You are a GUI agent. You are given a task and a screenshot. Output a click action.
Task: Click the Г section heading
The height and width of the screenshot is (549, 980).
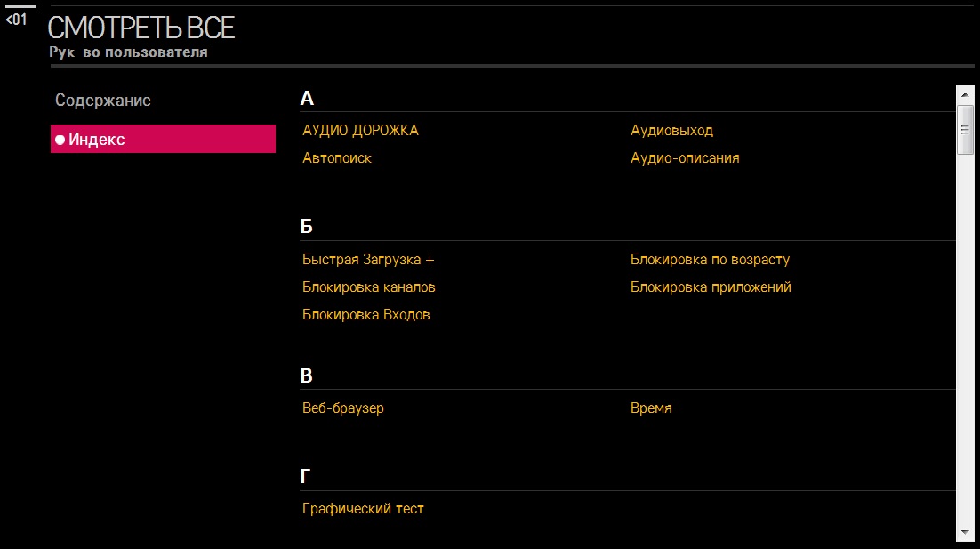tap(306, 477)
